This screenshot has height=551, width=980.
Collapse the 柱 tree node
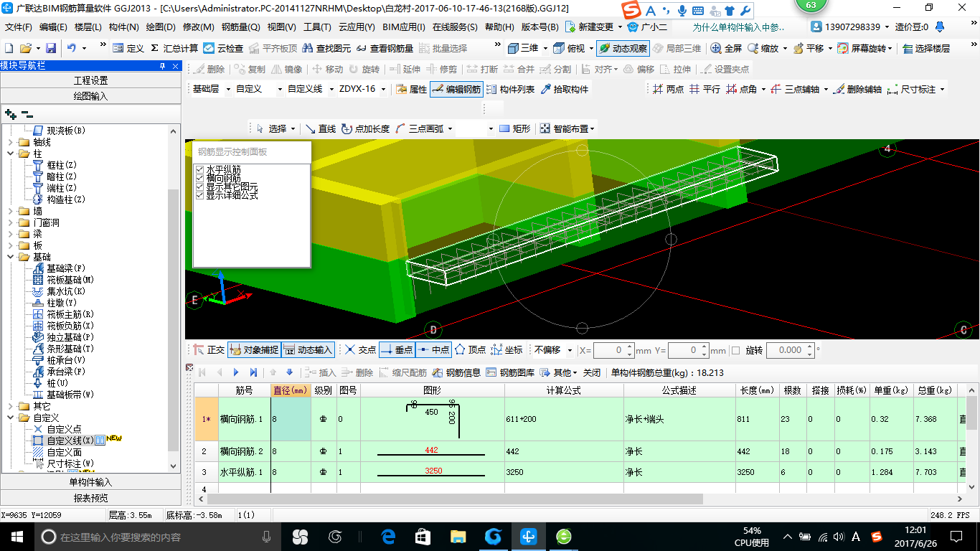[x=10, y=154]
